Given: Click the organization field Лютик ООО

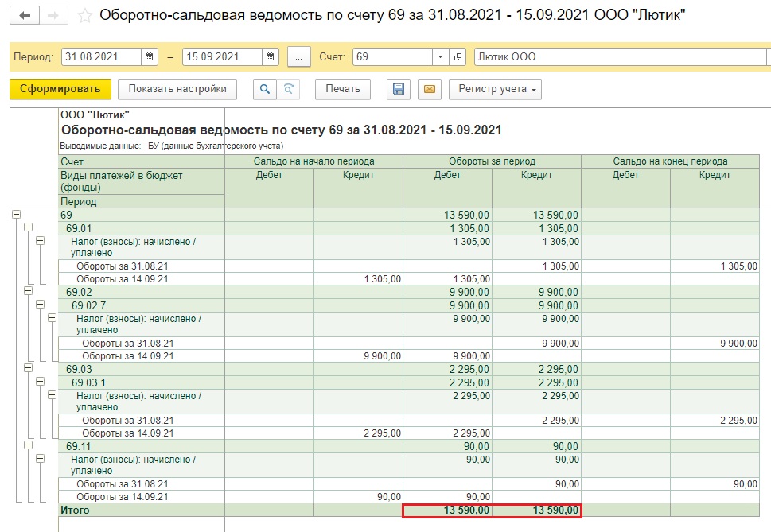Looking at the screenshot, I should click(x=621, y=57).
